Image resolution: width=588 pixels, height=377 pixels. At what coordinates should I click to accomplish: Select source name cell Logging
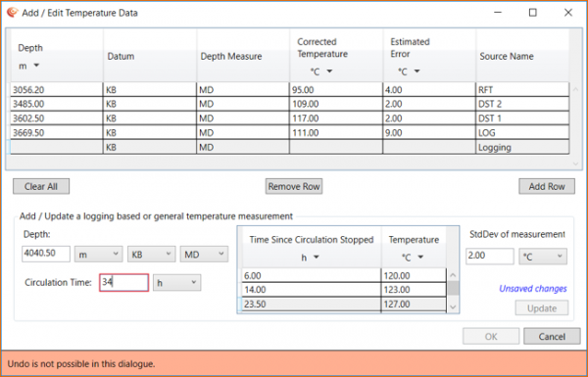point(522,147)
